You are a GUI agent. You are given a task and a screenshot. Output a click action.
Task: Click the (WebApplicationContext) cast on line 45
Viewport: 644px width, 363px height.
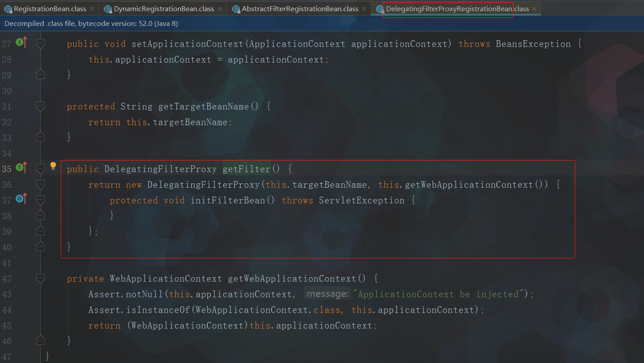tap(188, 325)
